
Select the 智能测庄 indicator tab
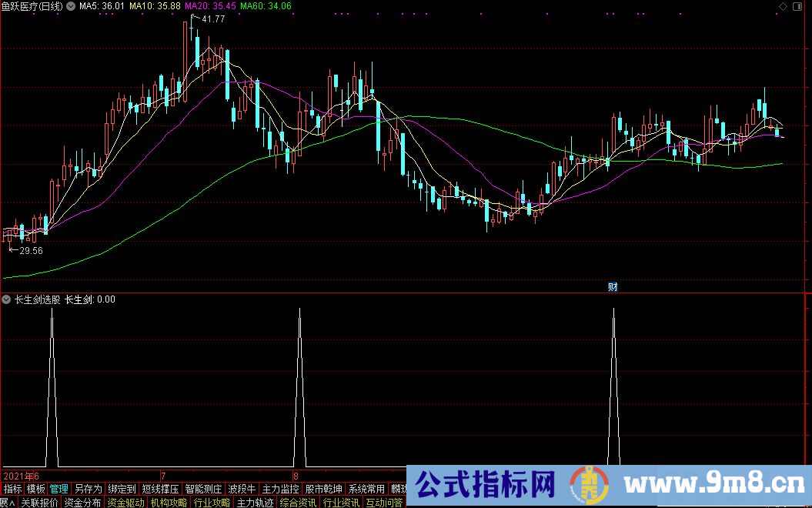tap(203, 489)
